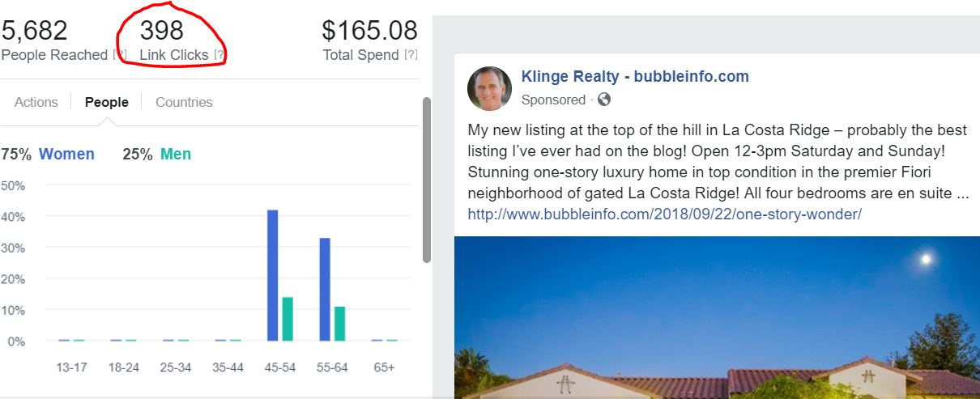Click the Women 45-54 blue bar
The height and width of the screenshot is (399, 980).
(273, 275)
